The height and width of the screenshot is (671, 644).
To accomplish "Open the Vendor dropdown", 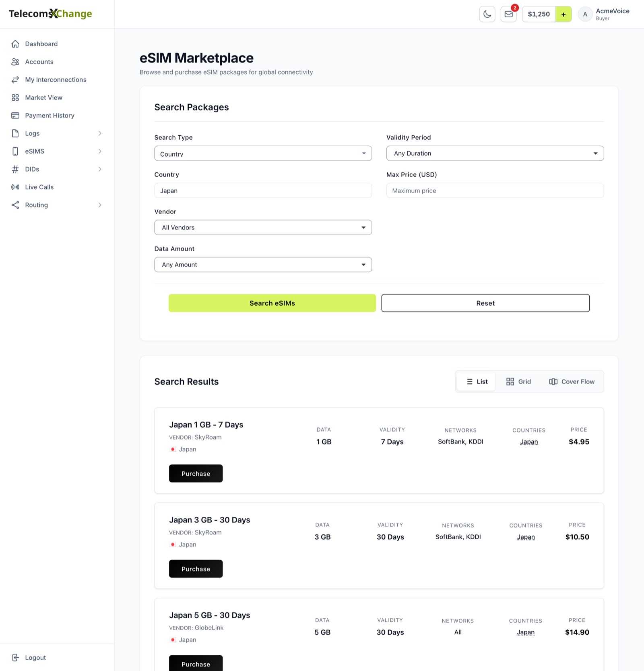I will pyautogui.click(x=263, y=228).
